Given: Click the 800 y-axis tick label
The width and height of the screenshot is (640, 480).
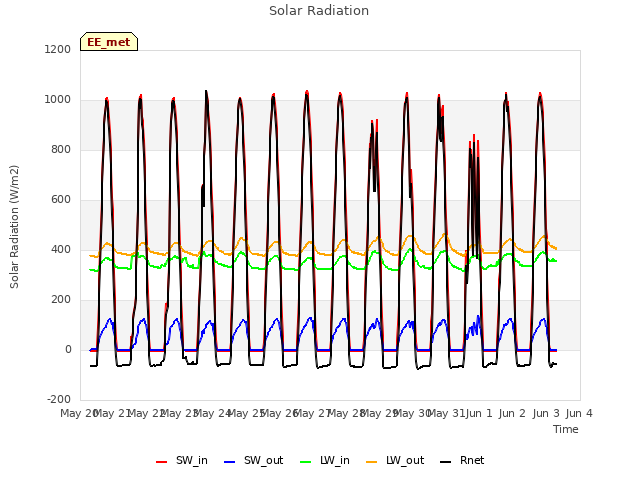Looking at the screenshot, I should pyautogui.click(x=61, y=149).
